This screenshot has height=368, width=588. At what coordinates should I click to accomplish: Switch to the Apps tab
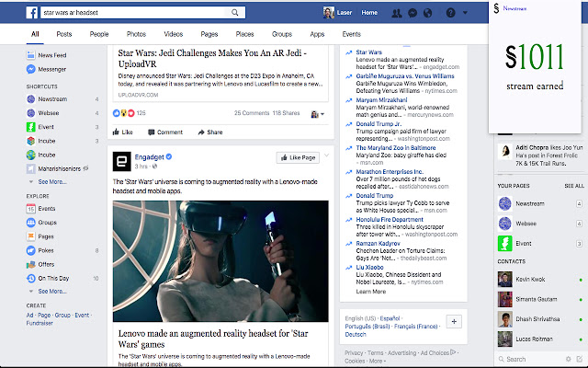tap(317, 34)
